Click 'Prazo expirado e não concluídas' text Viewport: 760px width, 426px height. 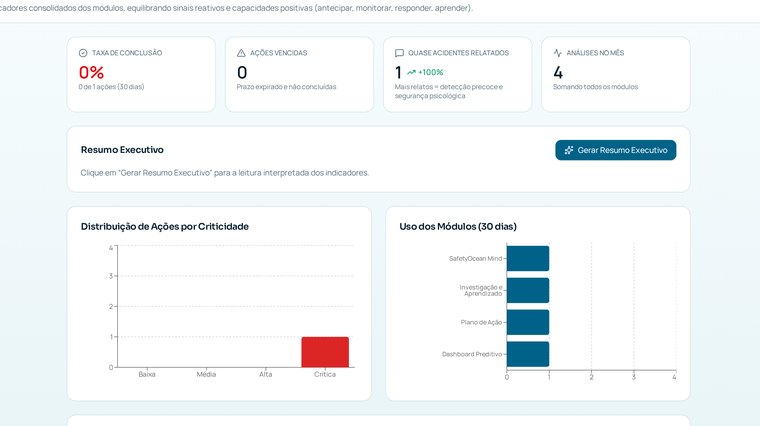[x=286, y=87]
